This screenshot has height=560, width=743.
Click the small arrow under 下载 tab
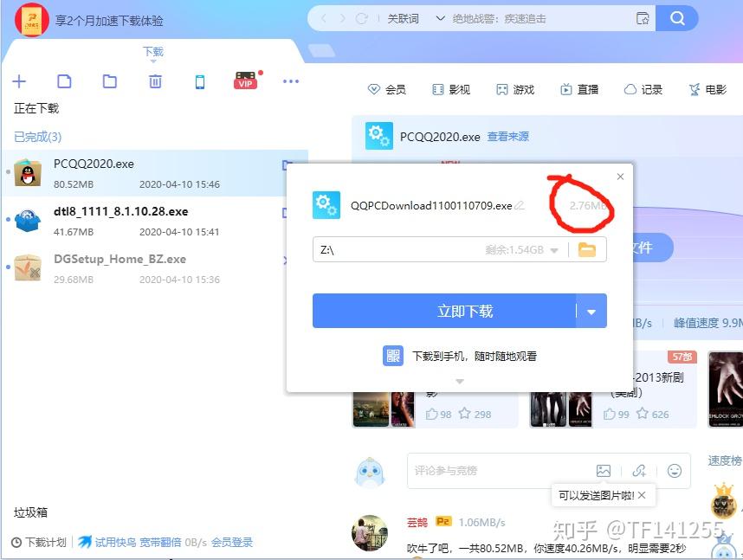pyautogui.click(x=153, y=61)
